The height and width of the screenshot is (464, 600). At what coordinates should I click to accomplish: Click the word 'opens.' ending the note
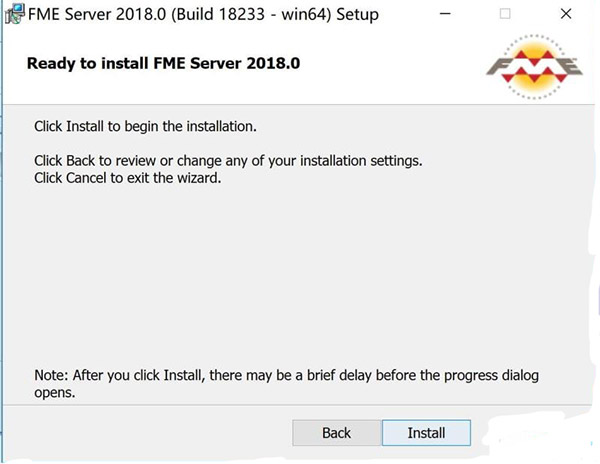tap(55, 393)
